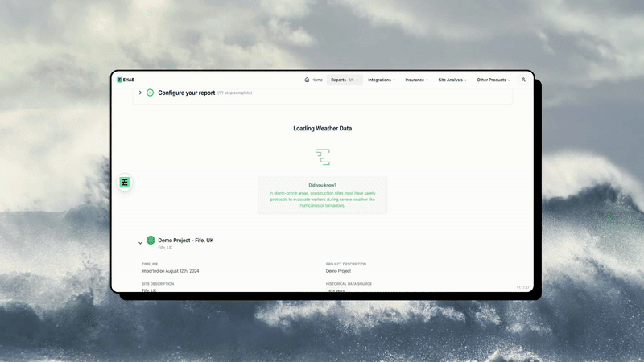Click the Demo Project description value
644x362 pixels.
(x=338, y=271)
